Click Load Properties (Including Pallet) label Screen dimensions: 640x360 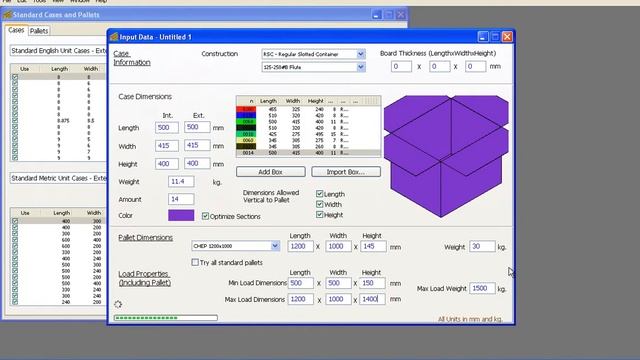[144, 278]
